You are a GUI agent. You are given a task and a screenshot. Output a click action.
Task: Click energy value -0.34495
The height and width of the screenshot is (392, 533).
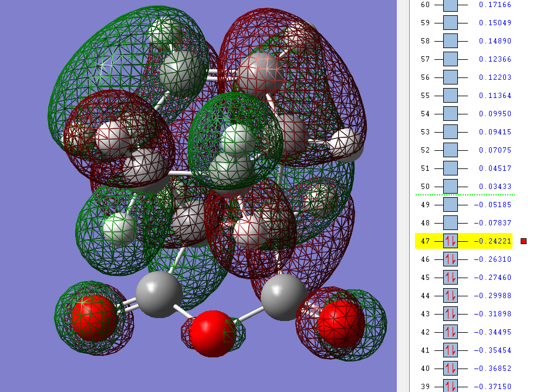(492, 332)
